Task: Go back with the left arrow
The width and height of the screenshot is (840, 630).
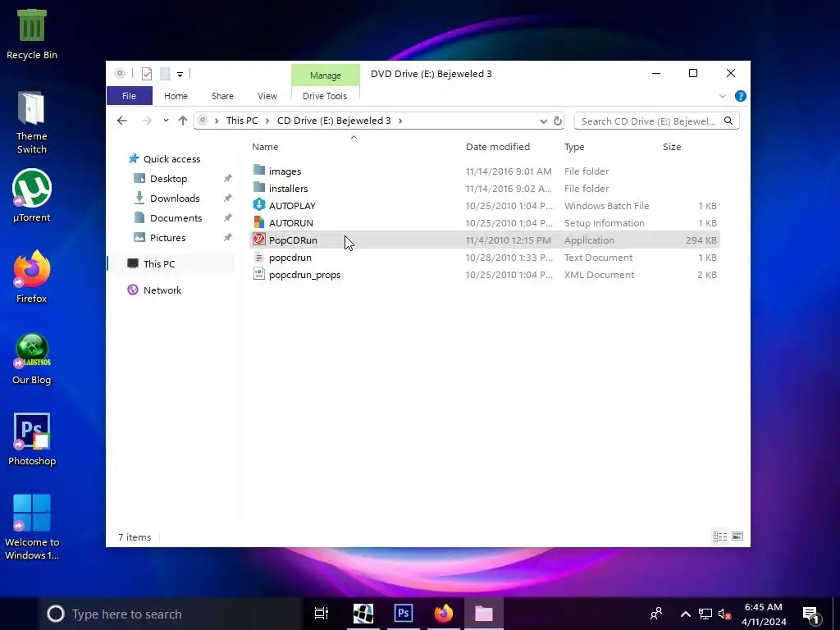Action: pos(122,121)
